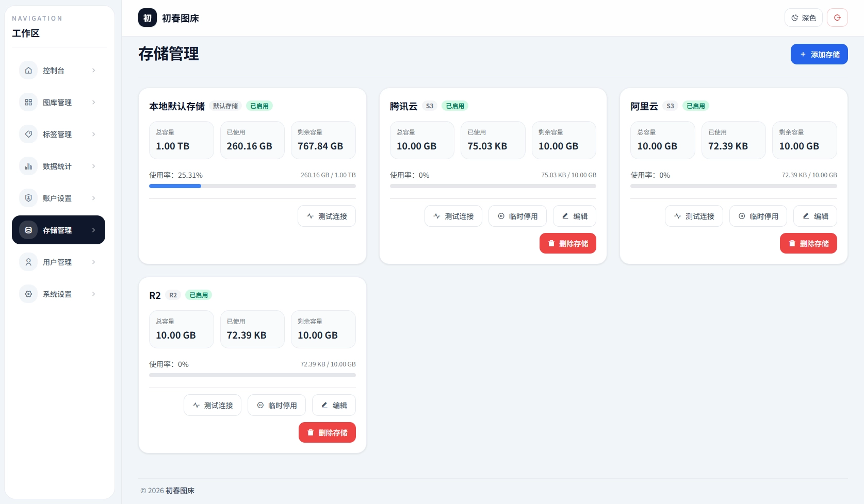
Task: Expand the chevron next to 图库管理
Action: point(93,102)
